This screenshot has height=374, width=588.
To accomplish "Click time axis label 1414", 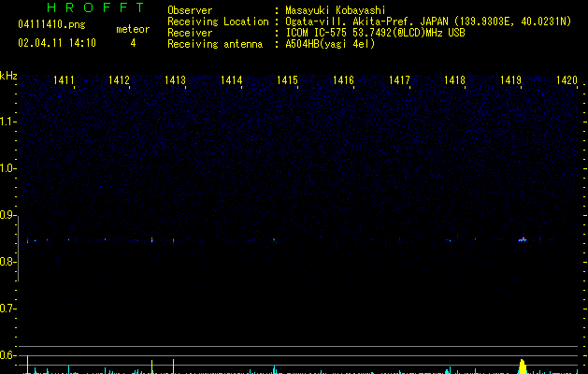I will [232, 80].
